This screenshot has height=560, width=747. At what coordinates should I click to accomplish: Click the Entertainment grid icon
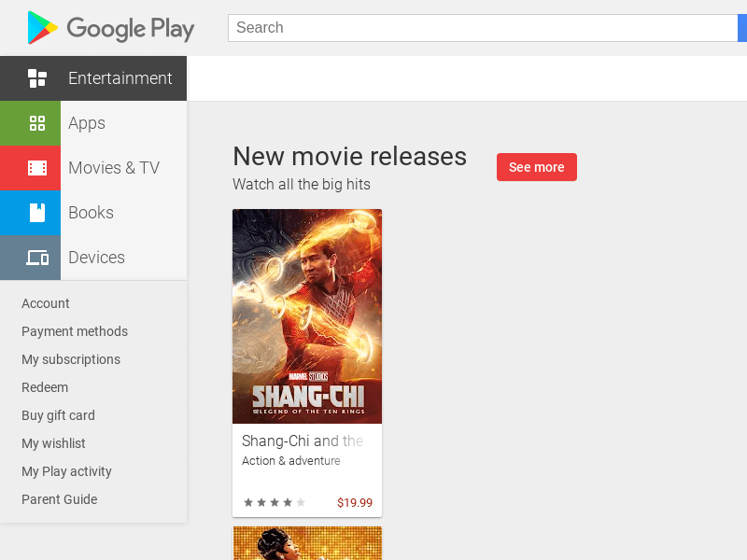coord(37,78)
